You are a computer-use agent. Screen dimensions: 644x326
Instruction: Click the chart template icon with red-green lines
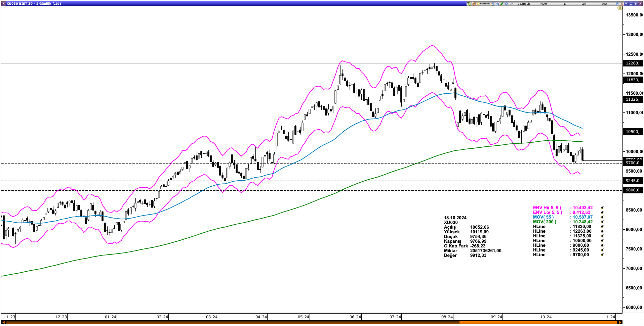497,4
